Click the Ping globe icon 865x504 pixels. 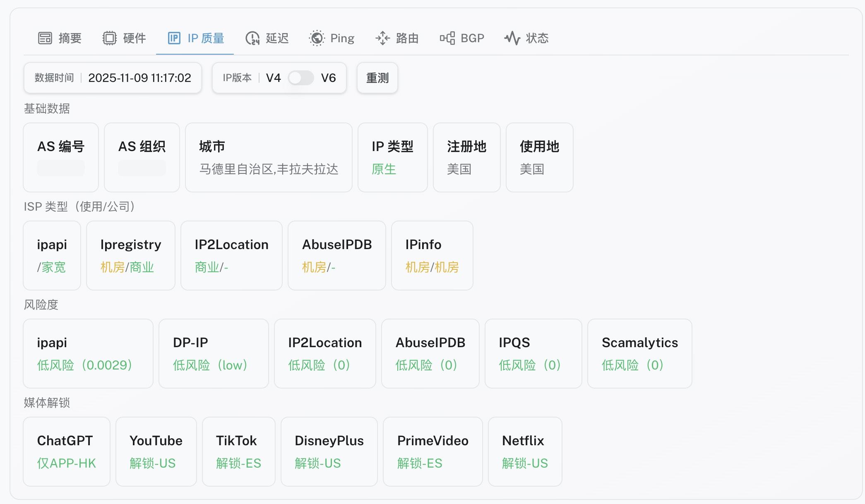(317, 38)
